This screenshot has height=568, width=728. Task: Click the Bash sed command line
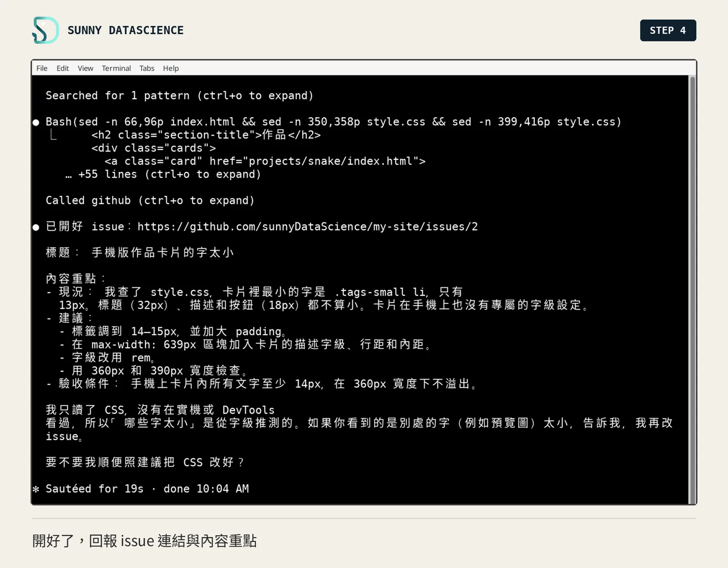pyautogui.click(x=334, y=122)
